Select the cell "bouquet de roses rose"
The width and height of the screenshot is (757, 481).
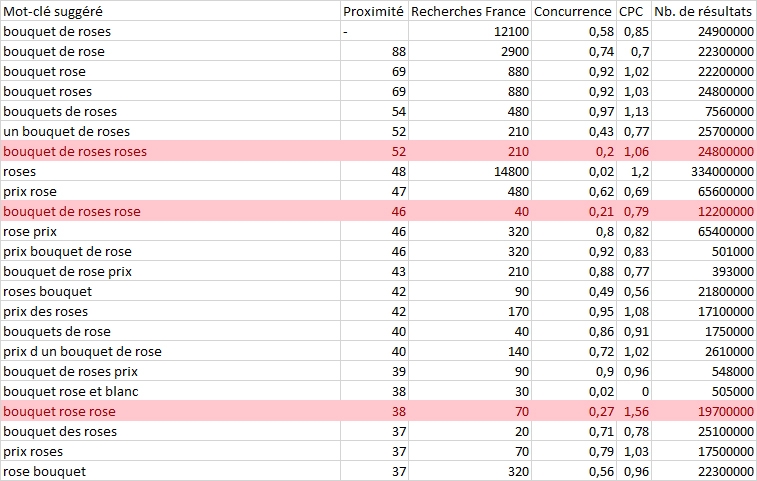[x=170, y=211]
